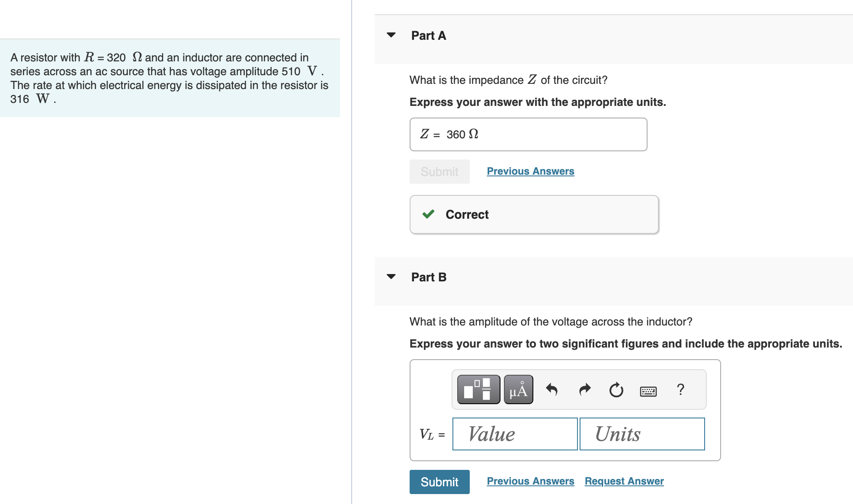Click the redo arrow icon

click(584, 389)
